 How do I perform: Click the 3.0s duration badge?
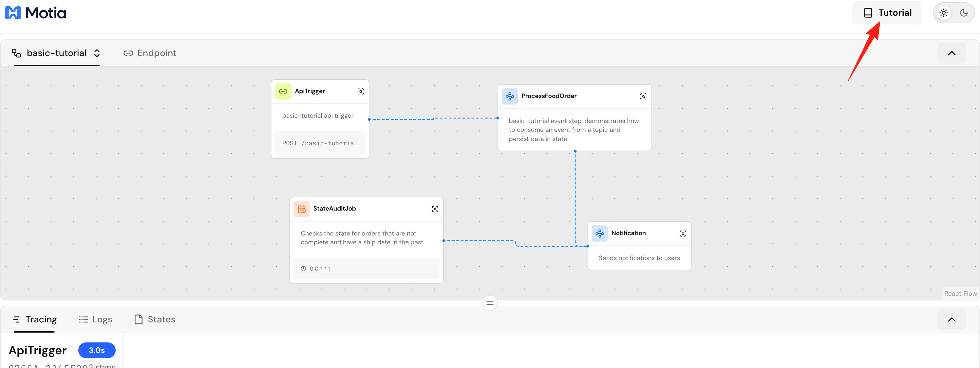(x=97, y=351)
